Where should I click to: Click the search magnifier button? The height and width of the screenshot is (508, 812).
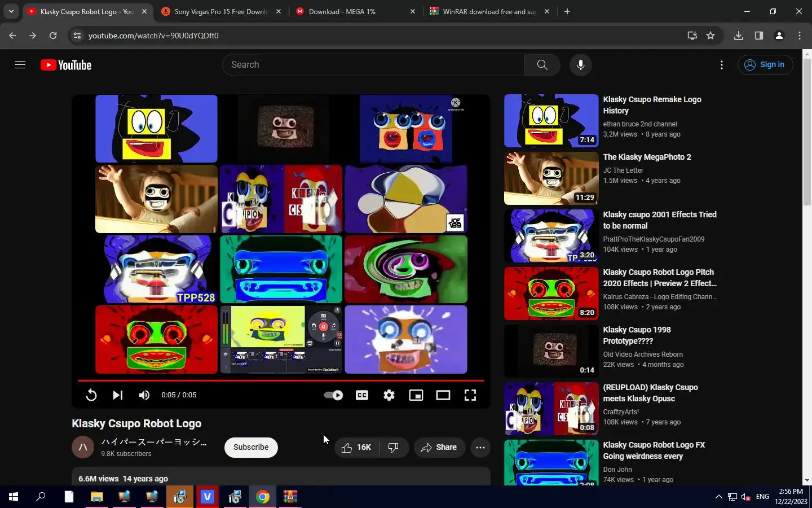coord(542,65)
